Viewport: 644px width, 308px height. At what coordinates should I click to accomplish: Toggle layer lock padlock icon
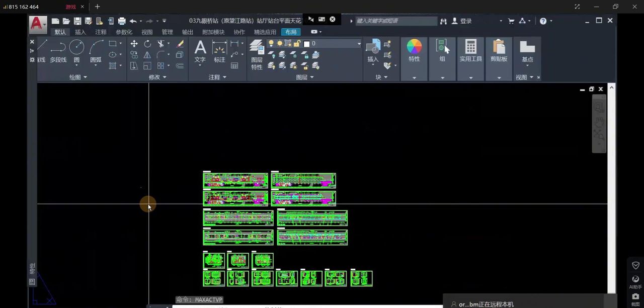[x=297, y=44]
